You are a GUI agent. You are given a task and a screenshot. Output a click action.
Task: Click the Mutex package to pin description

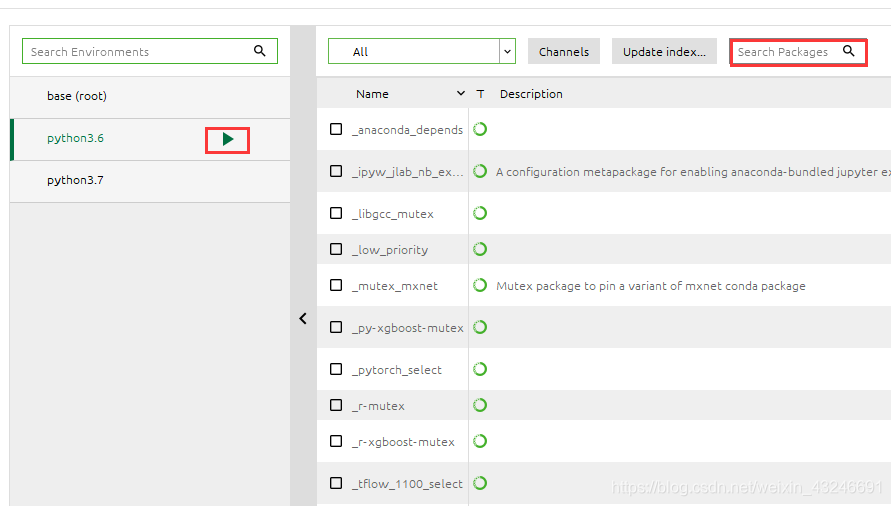point(651,286)
